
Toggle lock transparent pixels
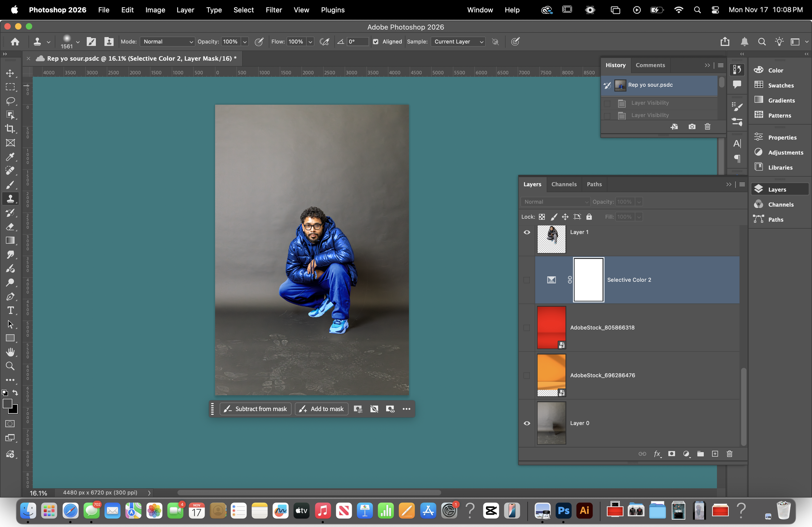pyautogui.click(x=542, y=217)
